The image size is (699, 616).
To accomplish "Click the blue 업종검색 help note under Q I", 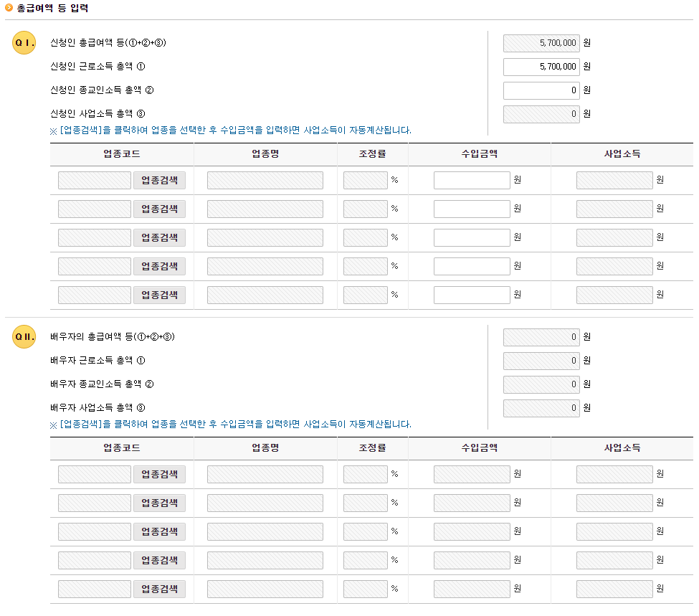I will point(230,131).
